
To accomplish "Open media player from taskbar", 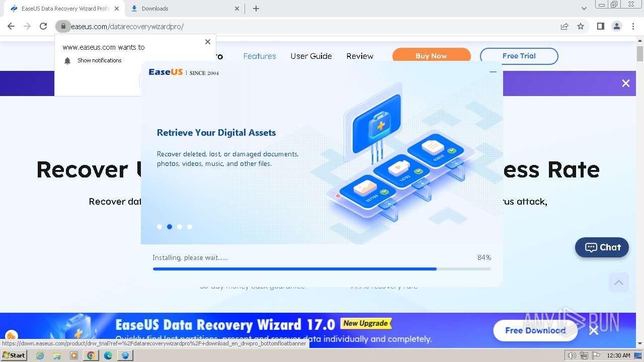I will pos(74,355).
